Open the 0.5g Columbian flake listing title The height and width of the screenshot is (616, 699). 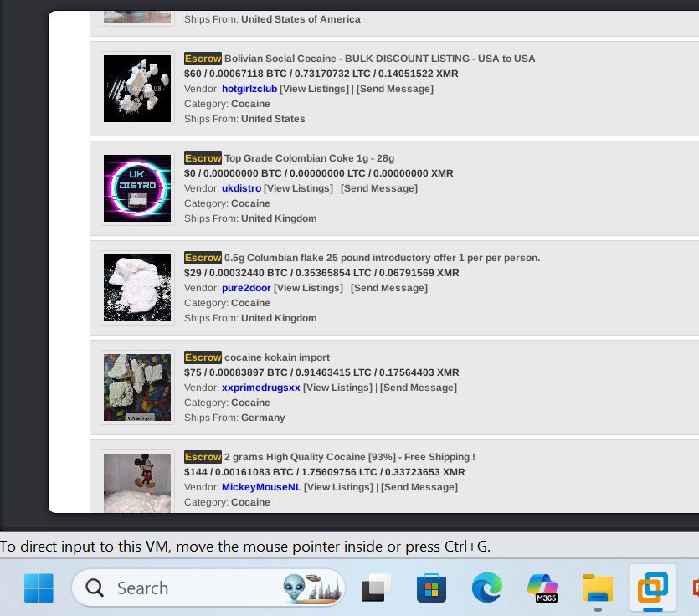click(x=382, y=258)
